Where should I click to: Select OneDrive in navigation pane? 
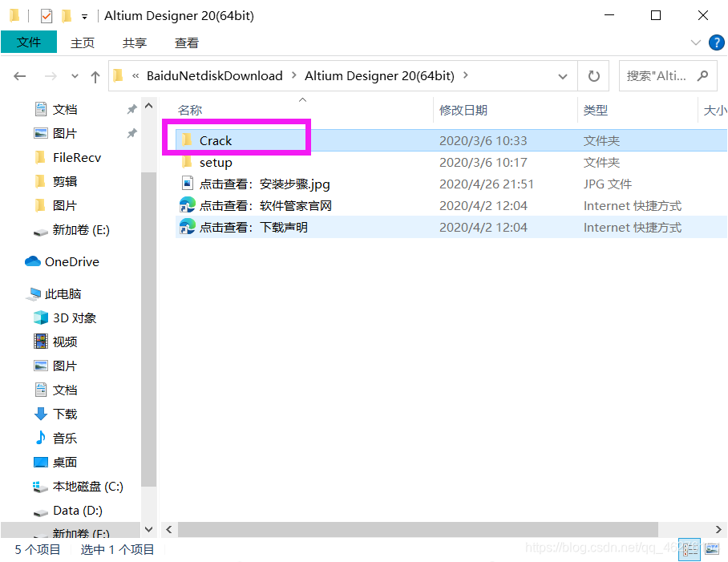72,261
